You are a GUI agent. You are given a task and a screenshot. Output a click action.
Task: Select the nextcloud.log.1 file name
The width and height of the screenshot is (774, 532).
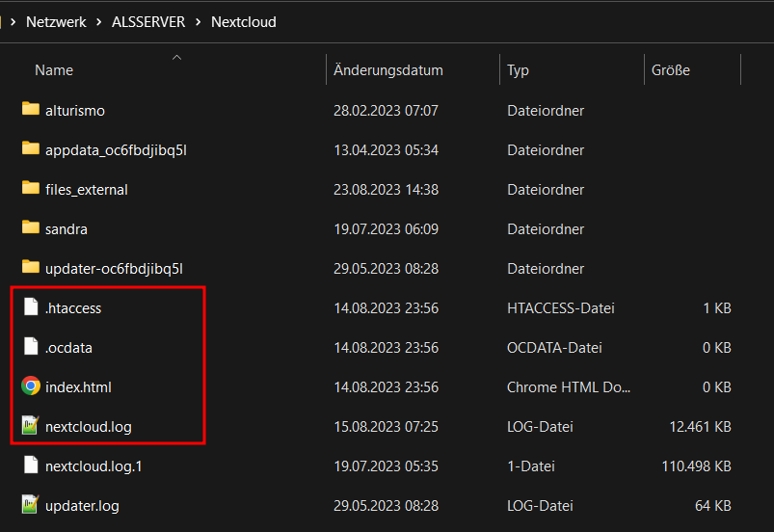click(93, 466)
